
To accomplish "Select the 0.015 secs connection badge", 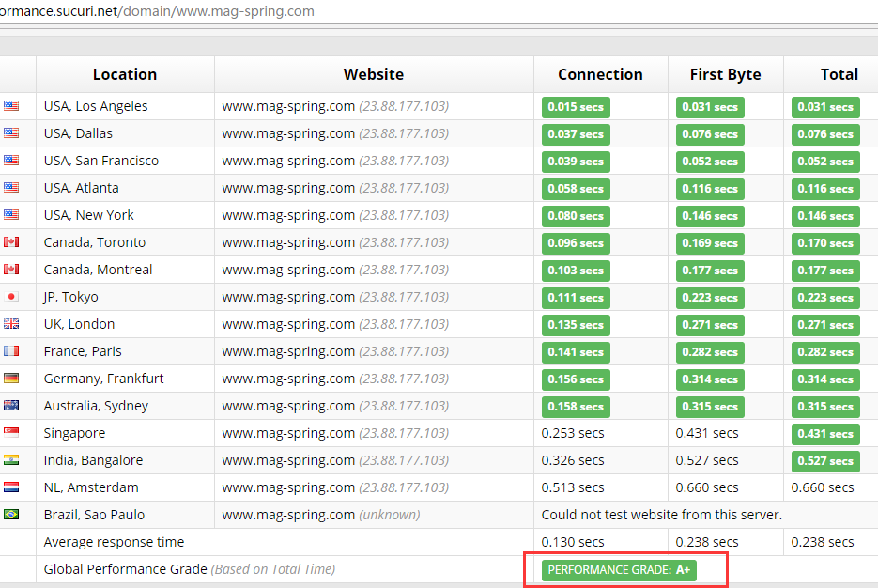I will (x=576, y=107).
